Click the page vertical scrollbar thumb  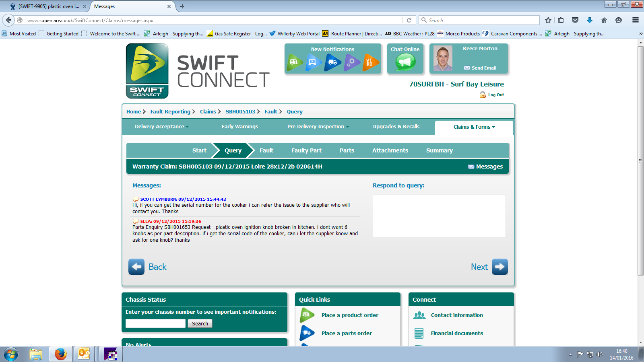coord(640,161)
